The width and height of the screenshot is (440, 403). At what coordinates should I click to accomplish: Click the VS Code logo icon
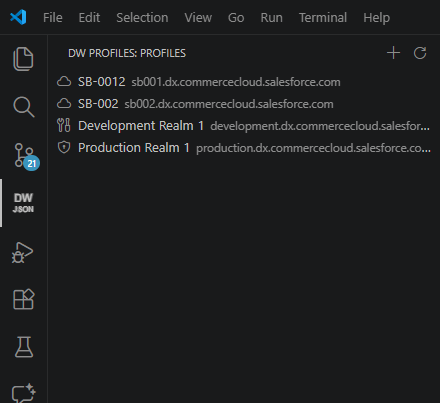point(18,17)
